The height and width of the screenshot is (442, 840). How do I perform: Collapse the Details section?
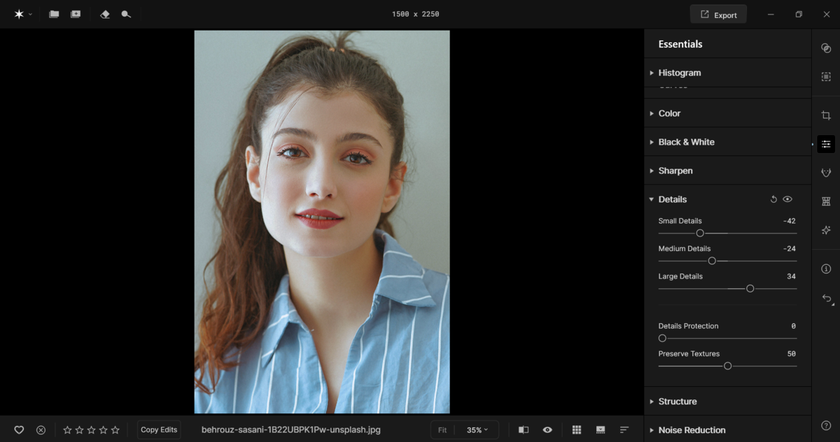tap(672, 200)
